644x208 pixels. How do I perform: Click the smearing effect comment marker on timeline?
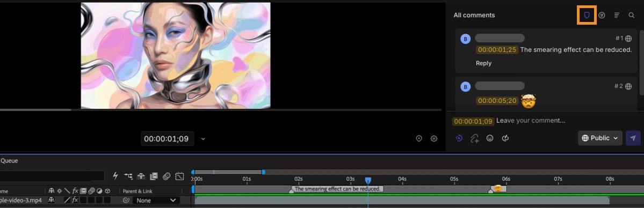click(x=337, y=189)
